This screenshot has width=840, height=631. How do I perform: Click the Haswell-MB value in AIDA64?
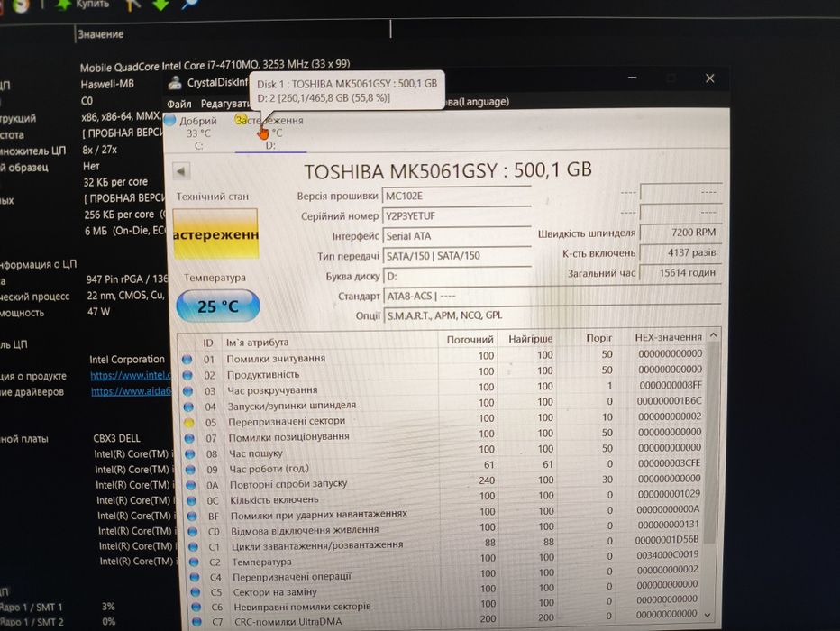click(x=107, y=84)
